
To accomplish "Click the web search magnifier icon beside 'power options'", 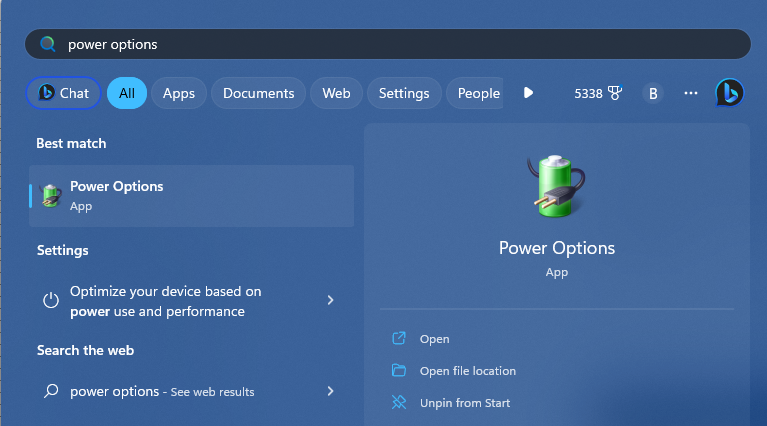I will (51, 391).
